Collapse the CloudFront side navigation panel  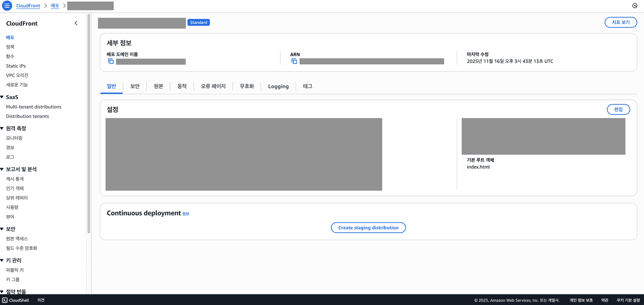pyautogui.click(x=76, y=23)
